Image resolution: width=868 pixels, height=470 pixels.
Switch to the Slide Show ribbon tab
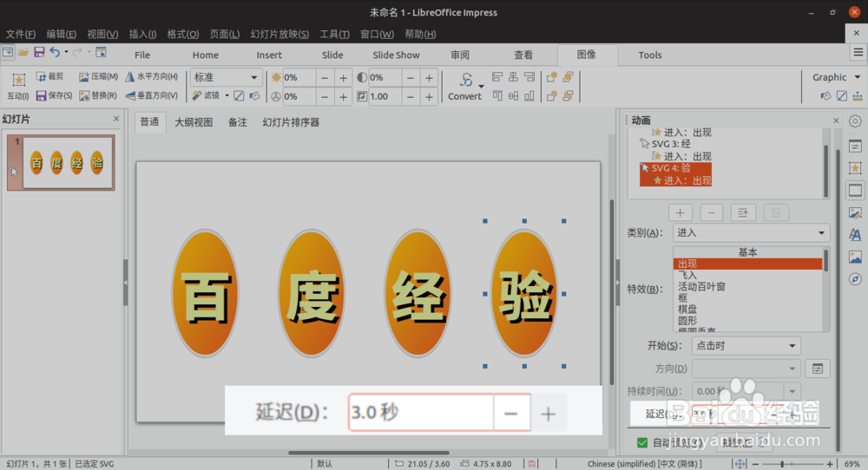[x=396, y=55]
